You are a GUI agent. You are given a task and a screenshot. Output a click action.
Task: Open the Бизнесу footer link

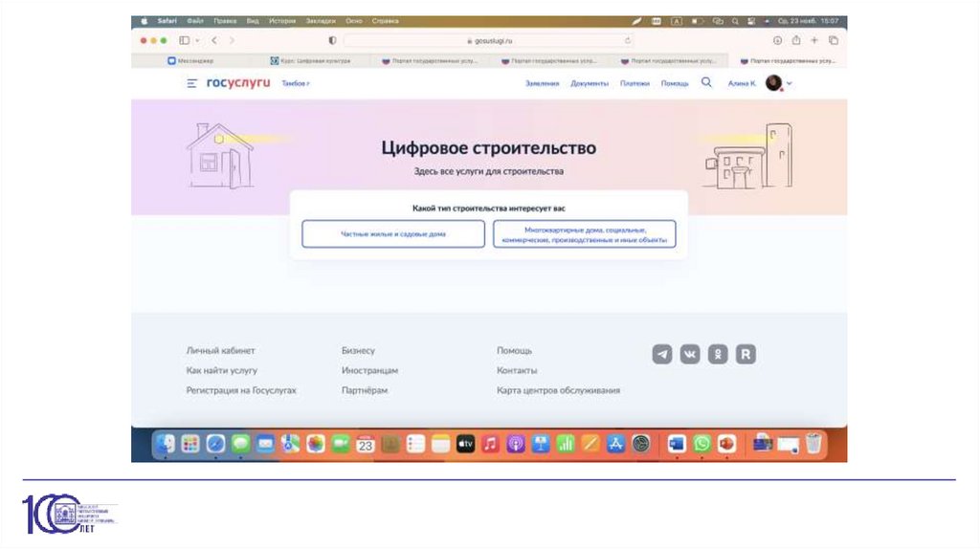[x=358, y=350]
